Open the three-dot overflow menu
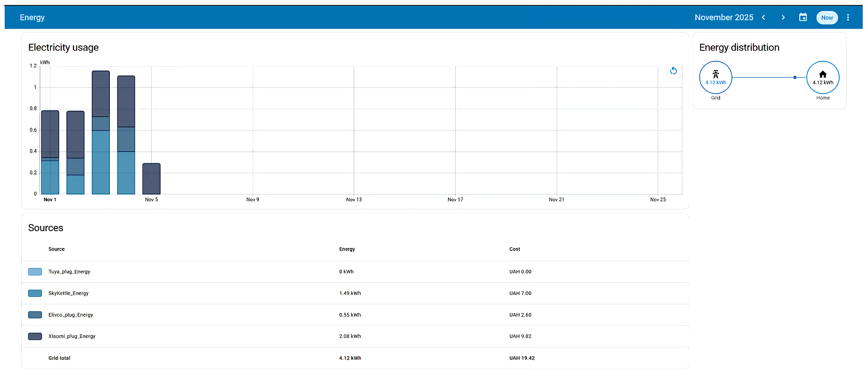 tap(848, 18)
